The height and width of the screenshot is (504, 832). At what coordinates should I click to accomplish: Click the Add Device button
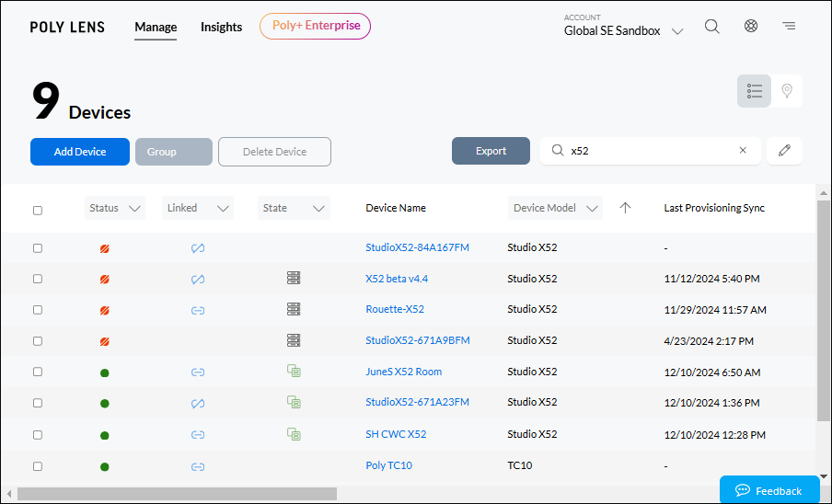point(79,152)
